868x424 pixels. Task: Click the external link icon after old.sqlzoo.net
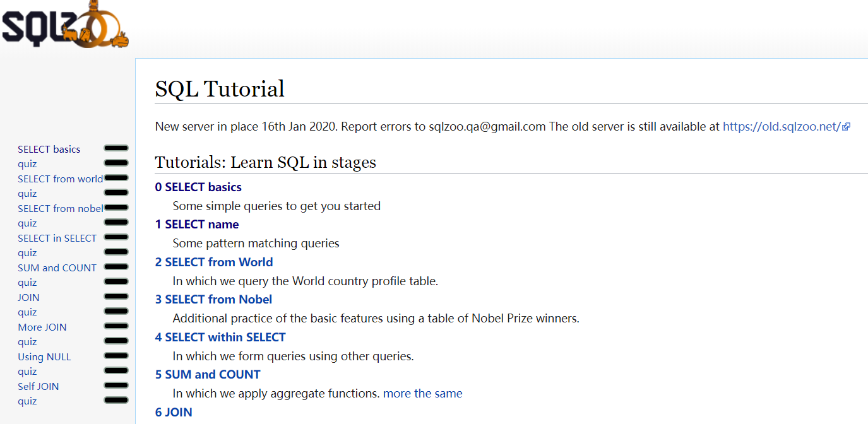pyautogui.click(x=847, y=127)
